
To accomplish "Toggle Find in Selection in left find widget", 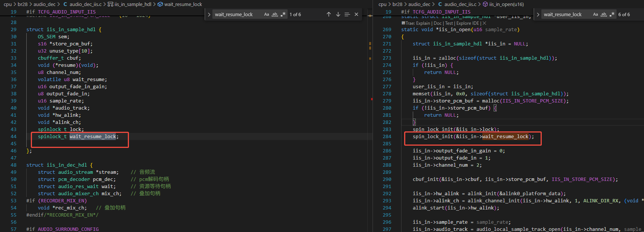I will [347, 14].
